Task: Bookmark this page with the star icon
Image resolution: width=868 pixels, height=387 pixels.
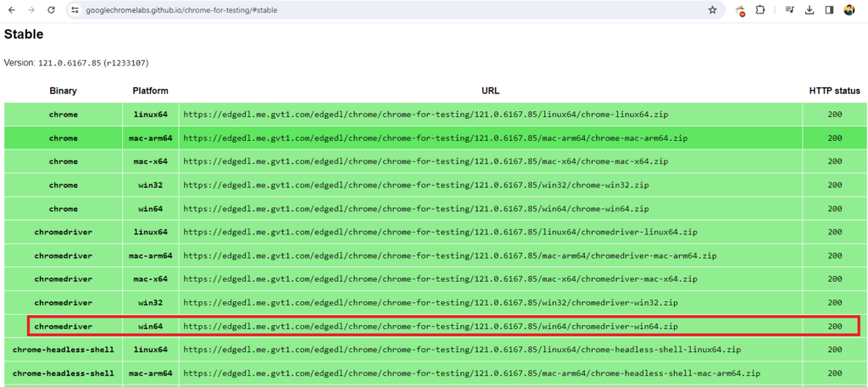Action: [x=712, y=10]
